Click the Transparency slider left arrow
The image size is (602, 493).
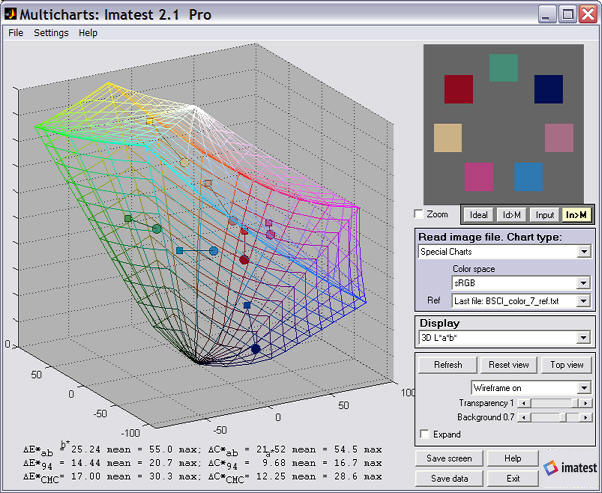tap(524, 403)
